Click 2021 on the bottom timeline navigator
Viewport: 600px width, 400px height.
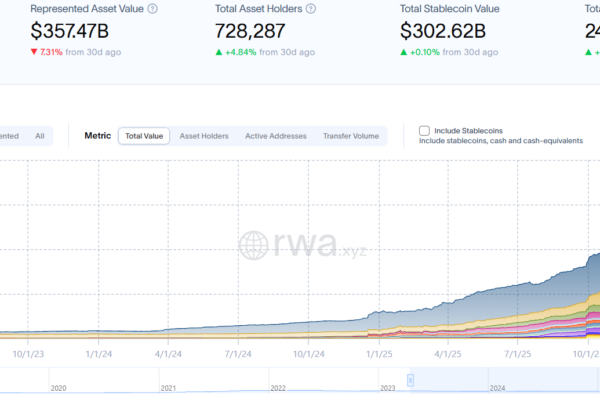point(168,388)
